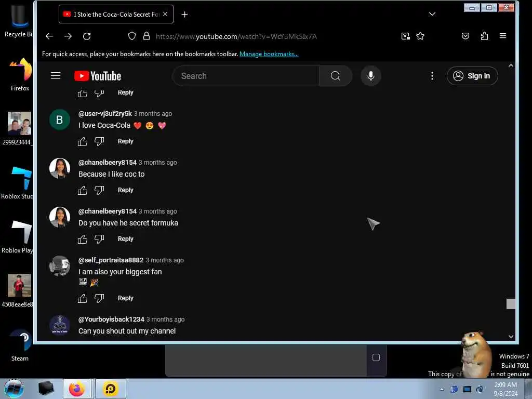Screen dimensions: 532x399
Task: Open the Pocket save icon
Action: [x=465, y=36]
